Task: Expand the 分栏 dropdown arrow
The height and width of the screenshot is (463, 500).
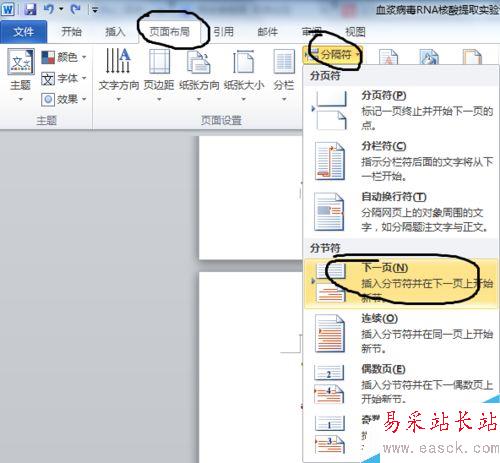Action: coord(284,99)
